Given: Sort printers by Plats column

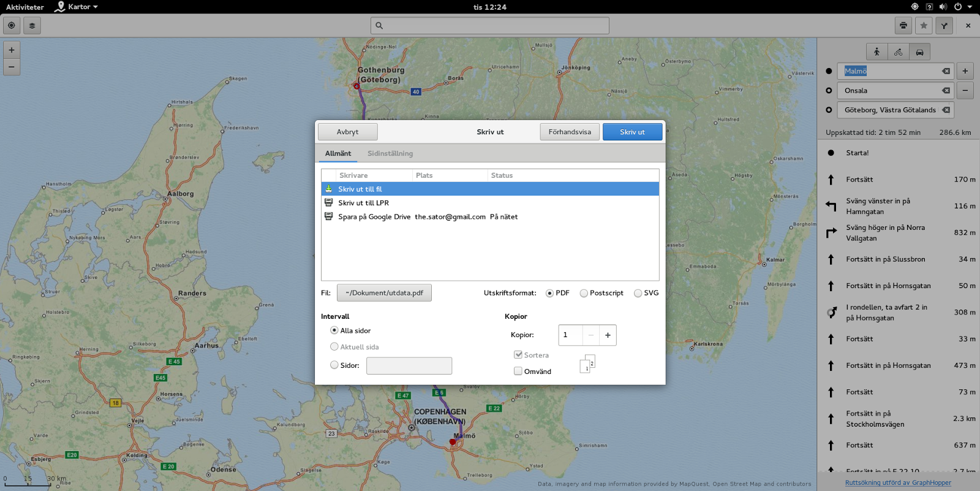Looking at the screenshot, I should coord(450,175).
